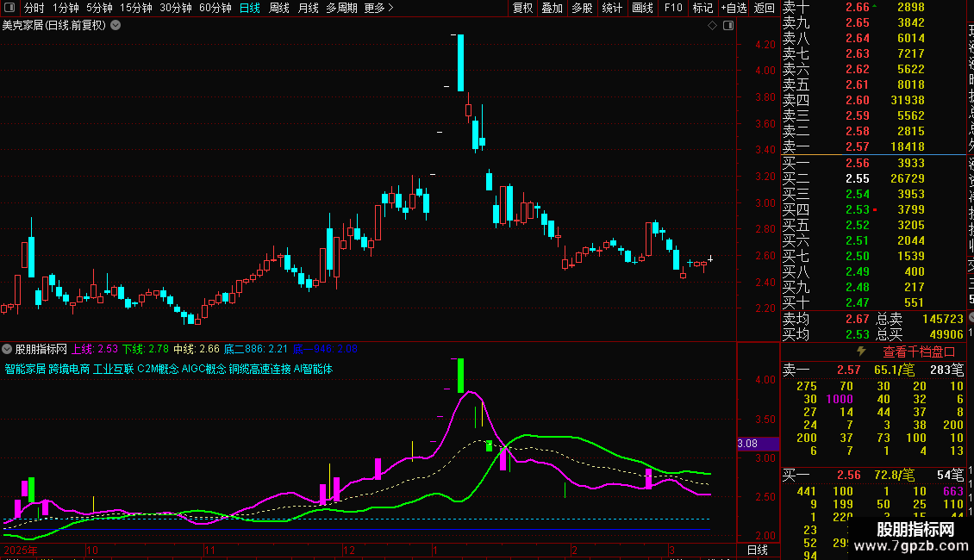The height and width of the screenshot is (560, 974).
Task: Select the 卖十 price 2.66 row
Action: pyautogui.click(x=873, y=8)
